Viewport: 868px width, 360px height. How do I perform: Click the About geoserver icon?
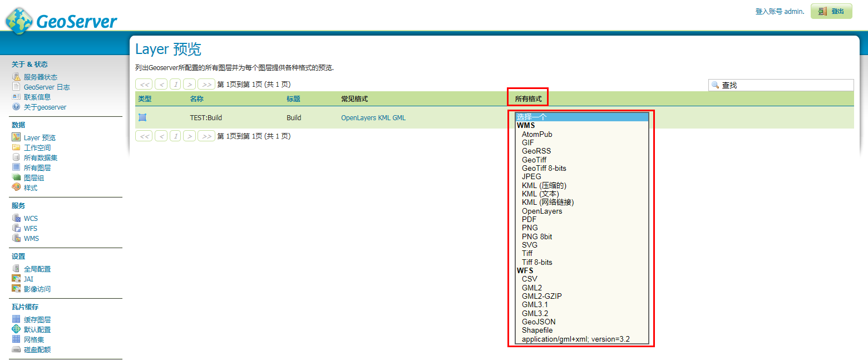tap(16, 107)
